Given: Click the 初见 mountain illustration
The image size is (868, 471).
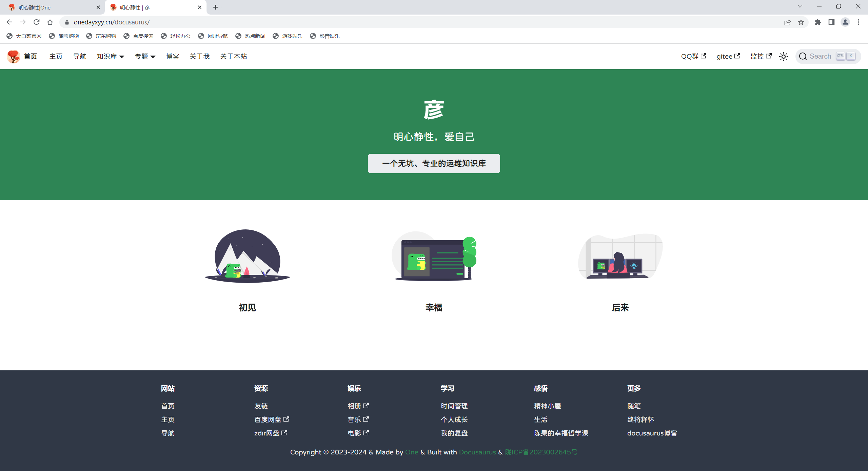Looking at the screenshot, I should click(247, 256).
